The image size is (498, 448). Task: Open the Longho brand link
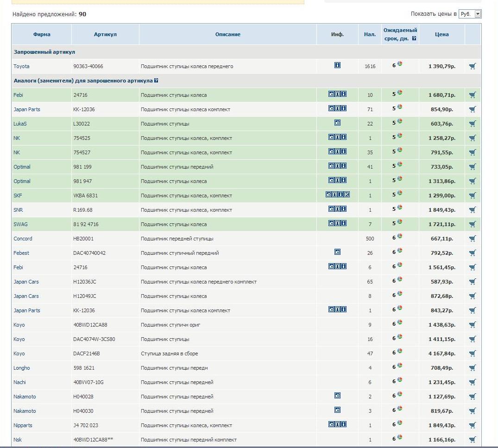pos(22,368)
